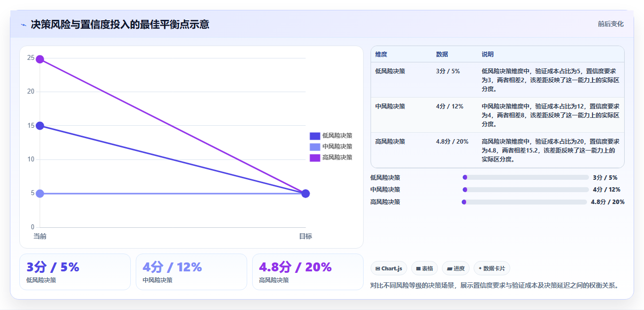Open the 4.8分 / 20% stat card
644x310 pixels.
(308, 272)
